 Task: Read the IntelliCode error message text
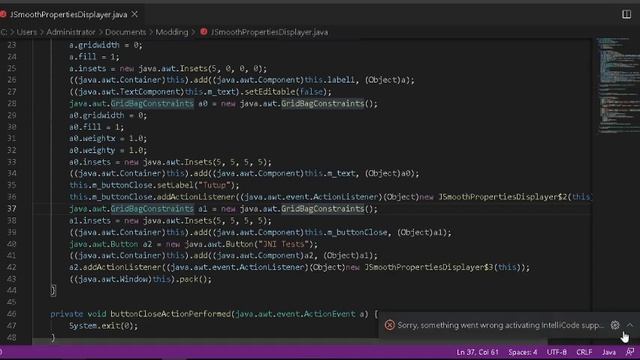coord(500,325)
